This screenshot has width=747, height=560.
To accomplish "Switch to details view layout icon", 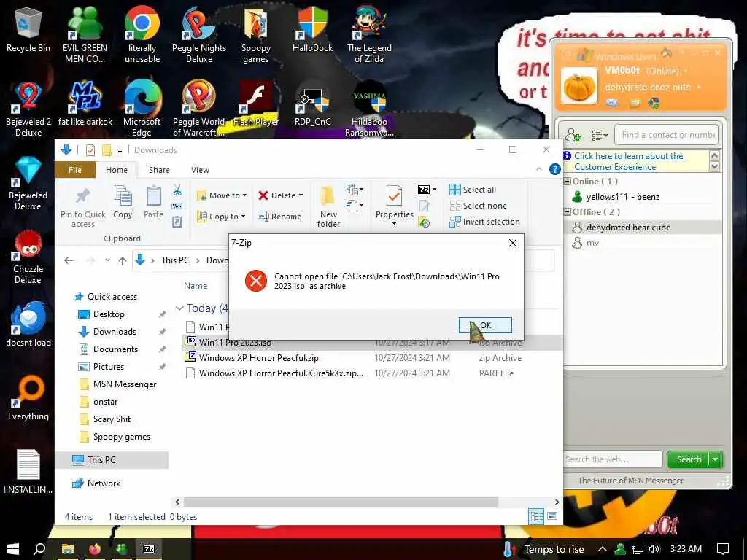I will (536, 517).
